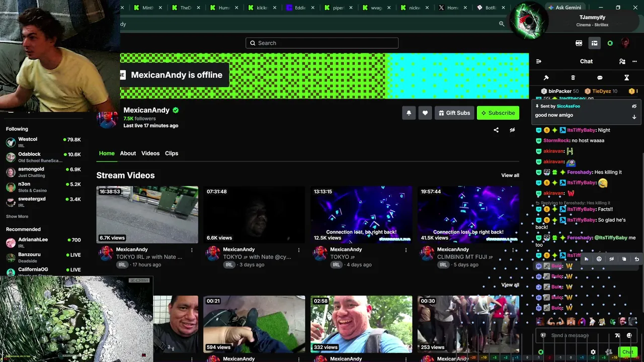The image size is (644, 362).
Task: Click the Gift Subs button
Action: tap(454, 113)
